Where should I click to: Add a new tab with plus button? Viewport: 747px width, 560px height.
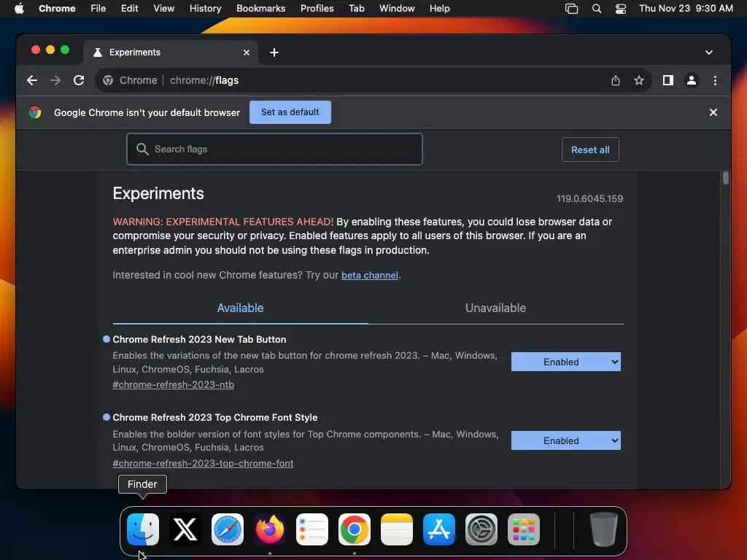(x=274, y=52)
